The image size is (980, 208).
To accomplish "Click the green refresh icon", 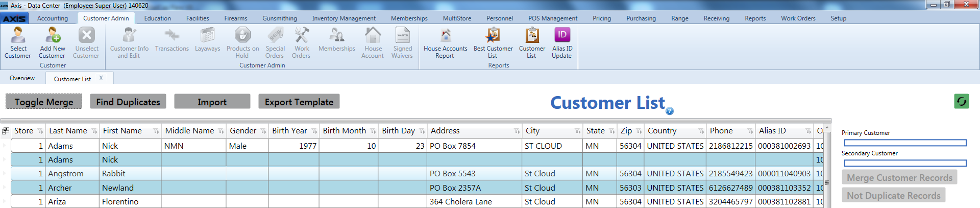I will click(962, 101).
